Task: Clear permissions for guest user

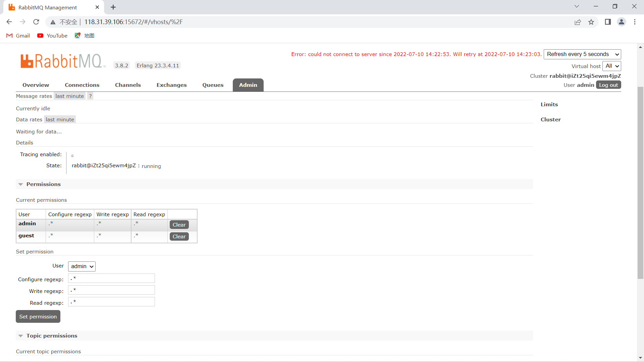Action: (179, 237)
